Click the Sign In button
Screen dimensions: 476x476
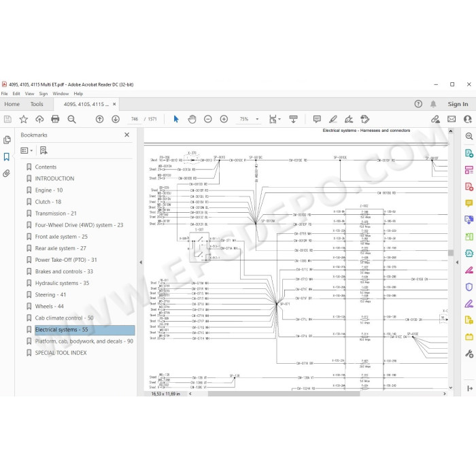(x=458, y=104)
